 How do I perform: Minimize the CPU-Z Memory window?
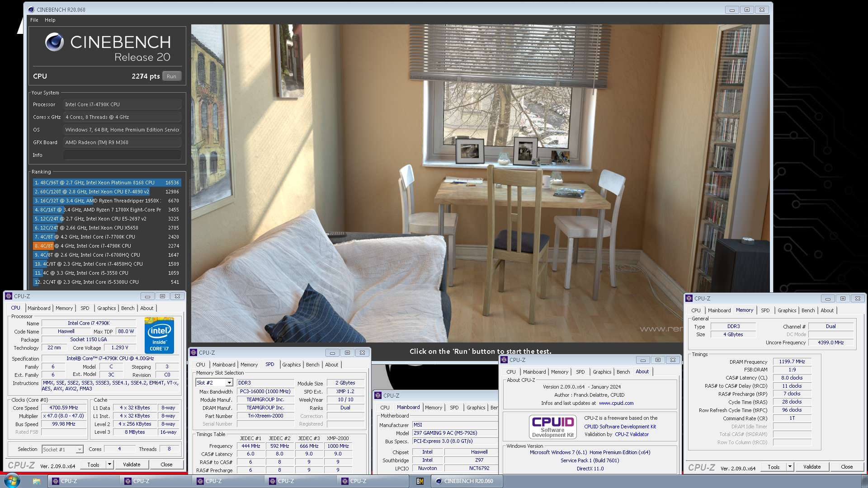(x=828, y=299)
